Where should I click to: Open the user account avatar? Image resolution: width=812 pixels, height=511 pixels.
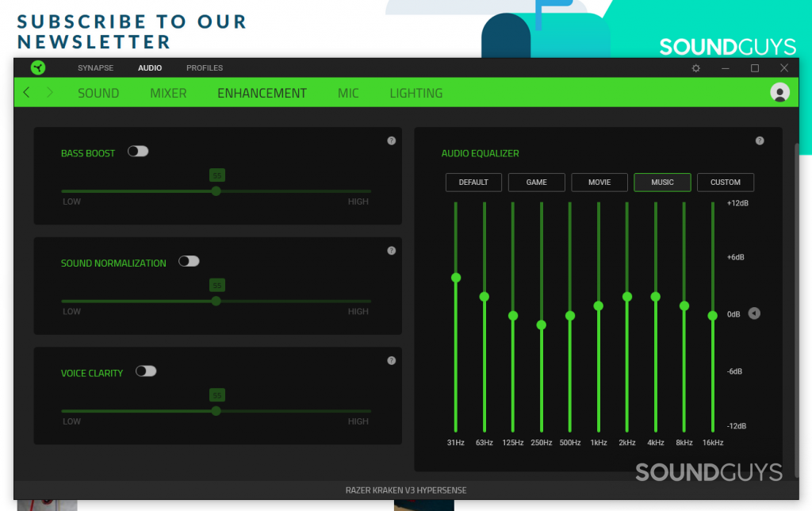[779, 92]
